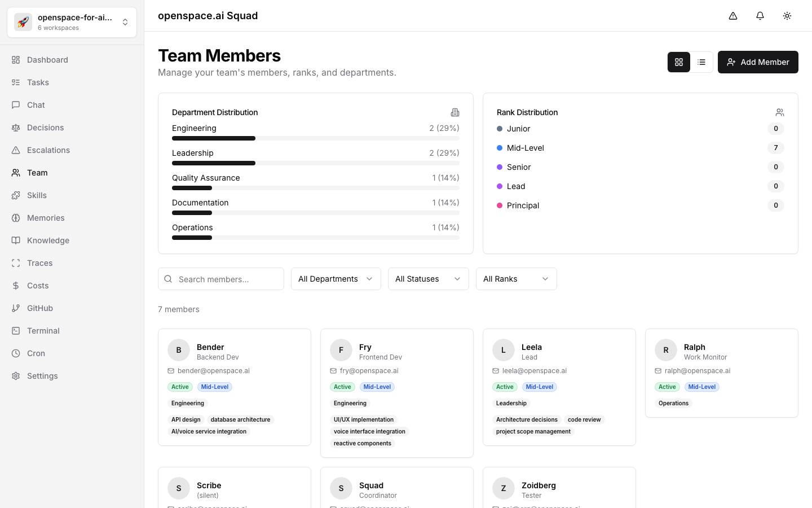This screenshot has width=812, height=508.
Task: Open the All Departments filter
Action: point(336,279)
